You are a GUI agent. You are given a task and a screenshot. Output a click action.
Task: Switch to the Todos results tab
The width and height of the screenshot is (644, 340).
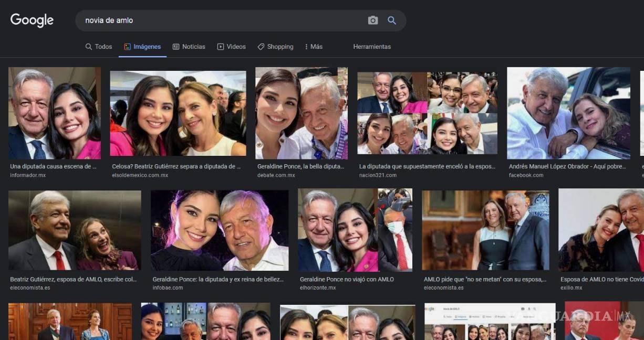point(99,47)
